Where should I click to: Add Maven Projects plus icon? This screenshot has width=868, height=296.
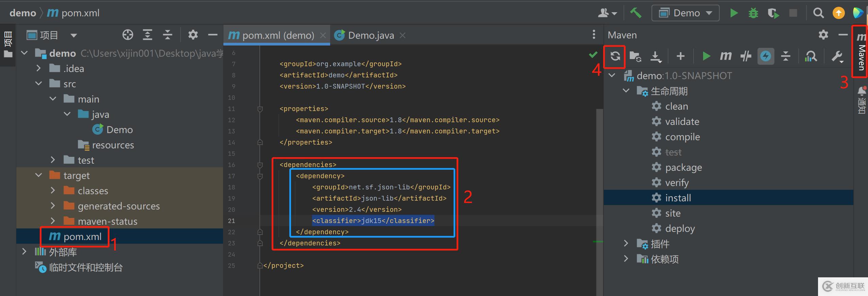point(680,56)
